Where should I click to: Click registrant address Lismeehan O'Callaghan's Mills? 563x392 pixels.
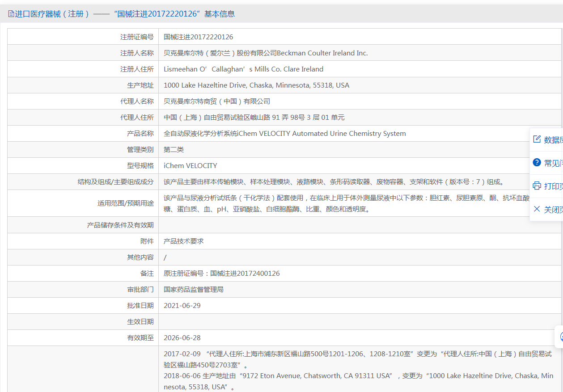[x=244, y=69]
